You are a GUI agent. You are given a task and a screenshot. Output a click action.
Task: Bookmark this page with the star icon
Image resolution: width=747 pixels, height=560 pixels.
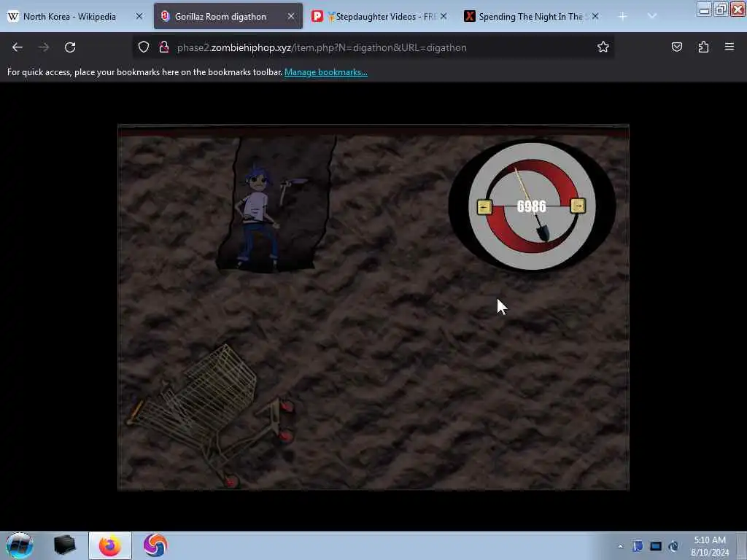pos(603,47)
